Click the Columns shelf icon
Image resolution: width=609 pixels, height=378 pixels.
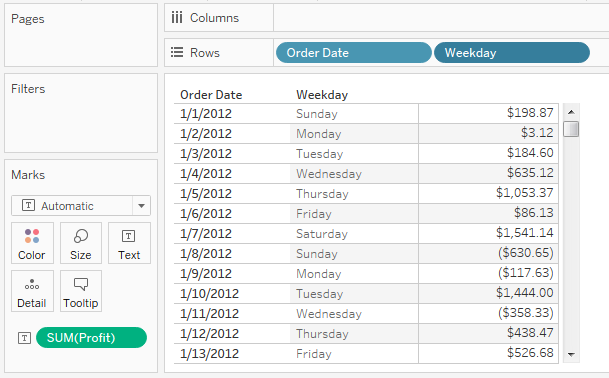click(177, 18)
